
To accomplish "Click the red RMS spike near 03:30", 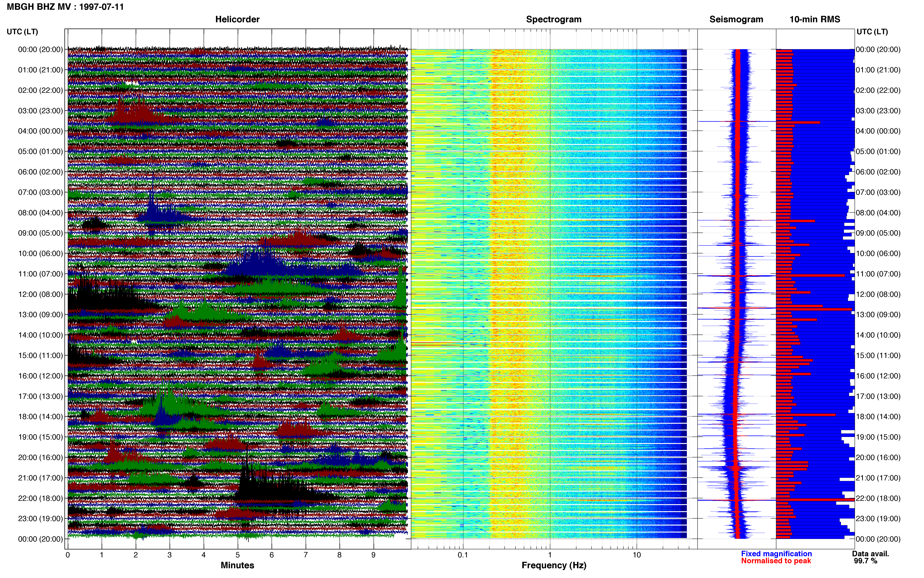I will pos(798,123).
